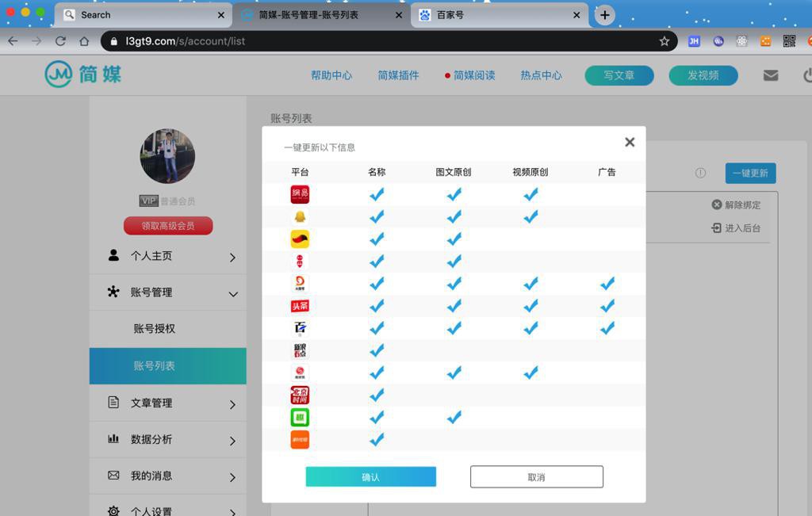Click the 大鱼号 platform icon
Image resolution: width=812 pixels, height=516 pixels.
click(300, 284)
